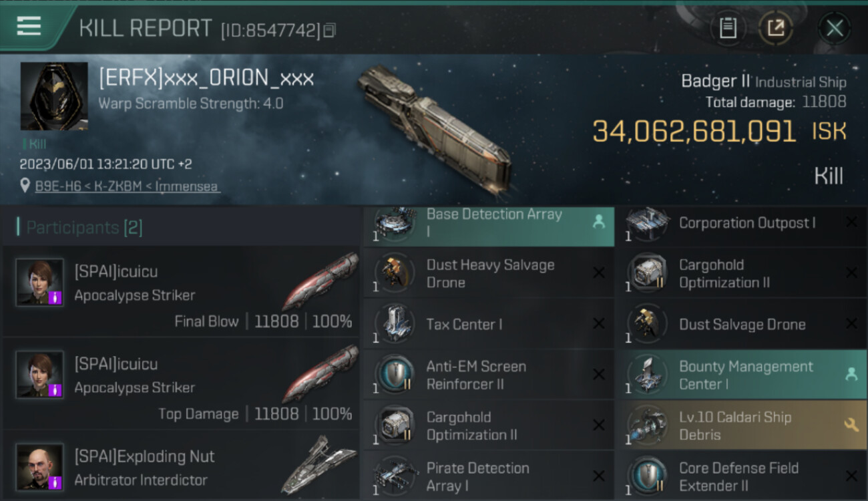View the victim's hooded portrait
Screen dimensions: 868x501
click(53, 96)
